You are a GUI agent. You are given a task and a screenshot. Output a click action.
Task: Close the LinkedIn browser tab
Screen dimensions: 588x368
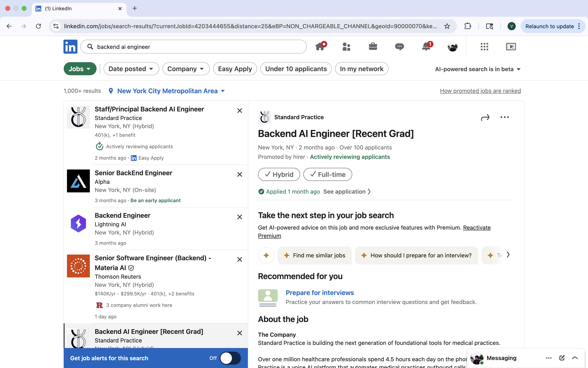120,9
